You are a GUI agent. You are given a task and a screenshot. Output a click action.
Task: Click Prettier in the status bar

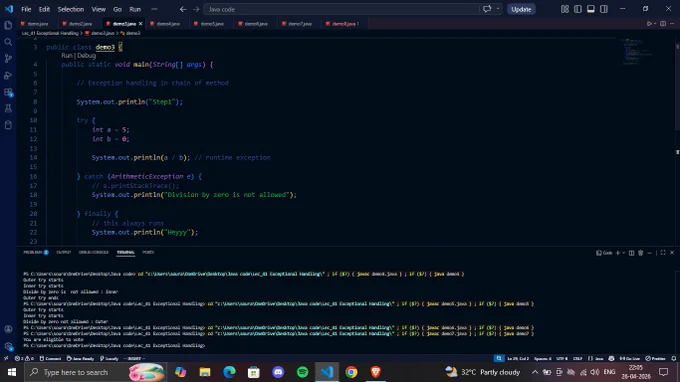pos(655,359)
